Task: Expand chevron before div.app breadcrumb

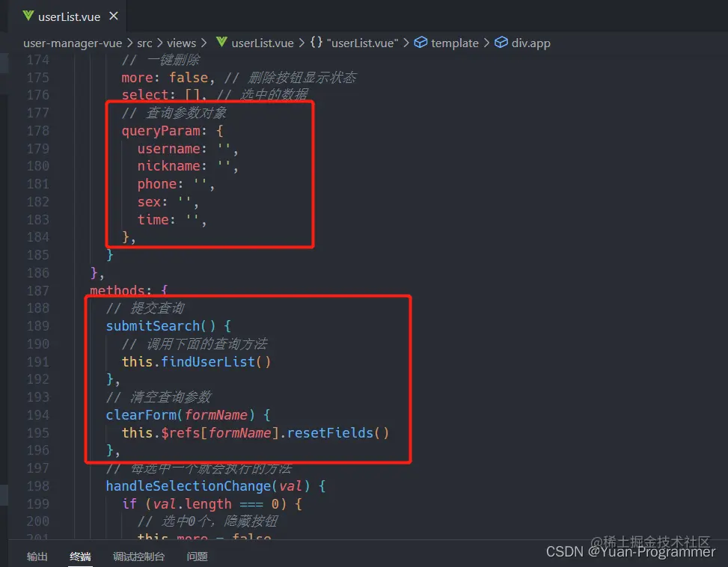Action: tap(486, 43)
